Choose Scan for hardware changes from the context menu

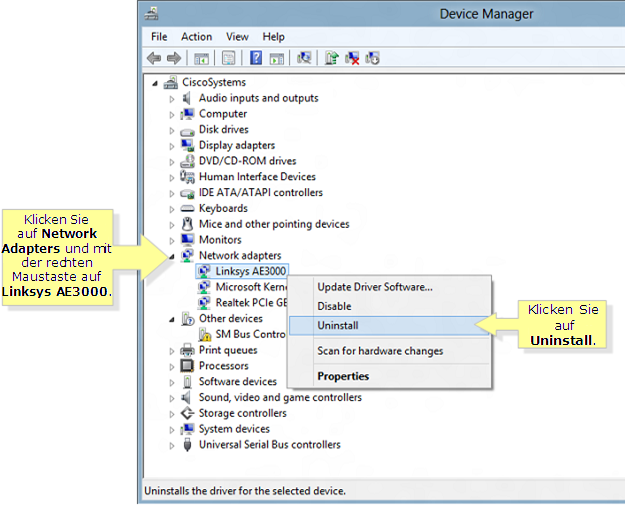[390, 351]
